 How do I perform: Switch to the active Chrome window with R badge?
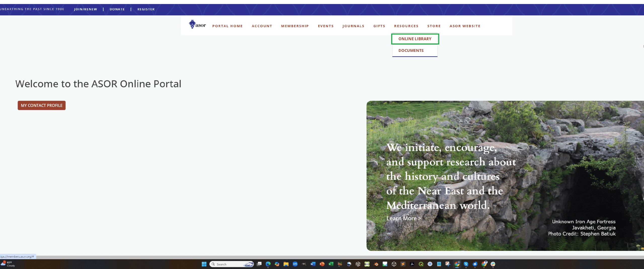pos(457,264)
